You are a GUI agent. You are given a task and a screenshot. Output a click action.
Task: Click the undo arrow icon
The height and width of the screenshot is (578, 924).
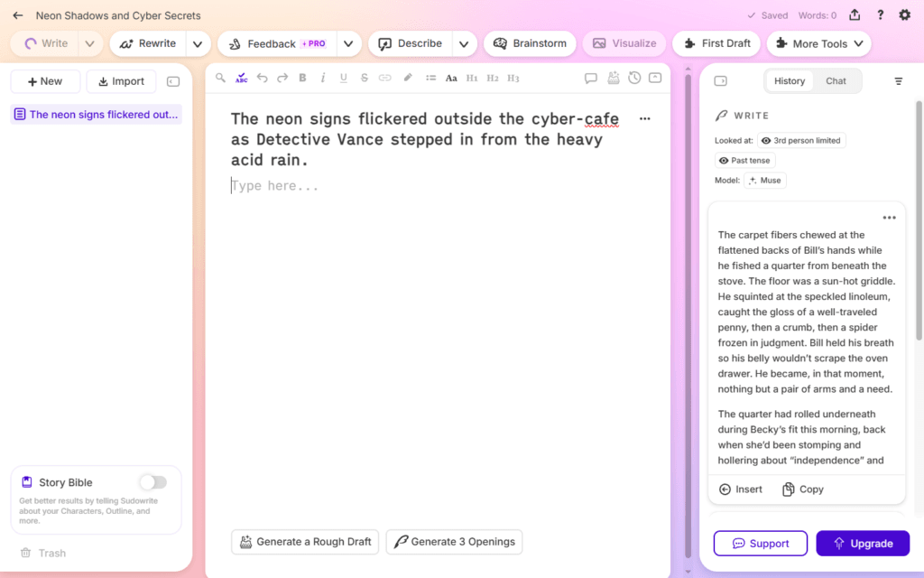pos(263,78)
